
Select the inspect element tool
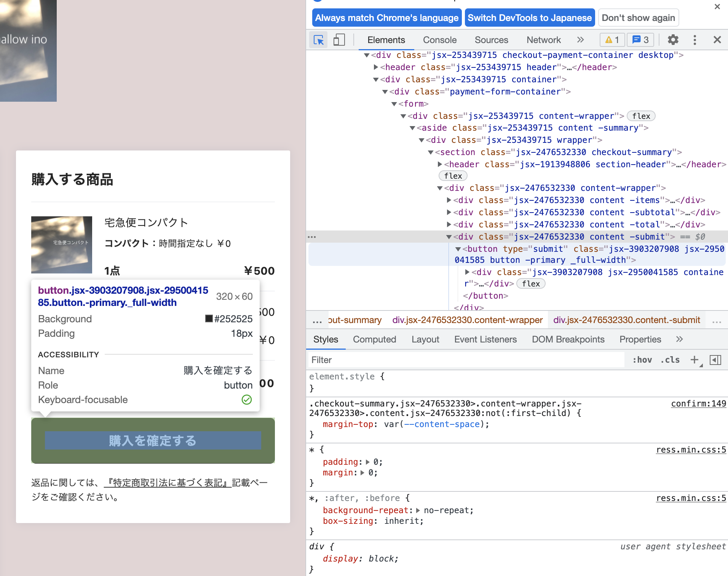[318, 40]
